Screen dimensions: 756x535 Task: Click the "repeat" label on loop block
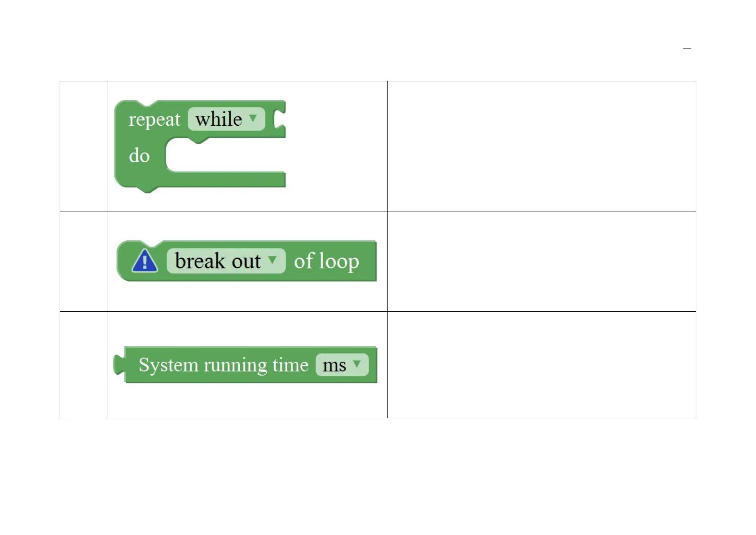coord(154,119)
